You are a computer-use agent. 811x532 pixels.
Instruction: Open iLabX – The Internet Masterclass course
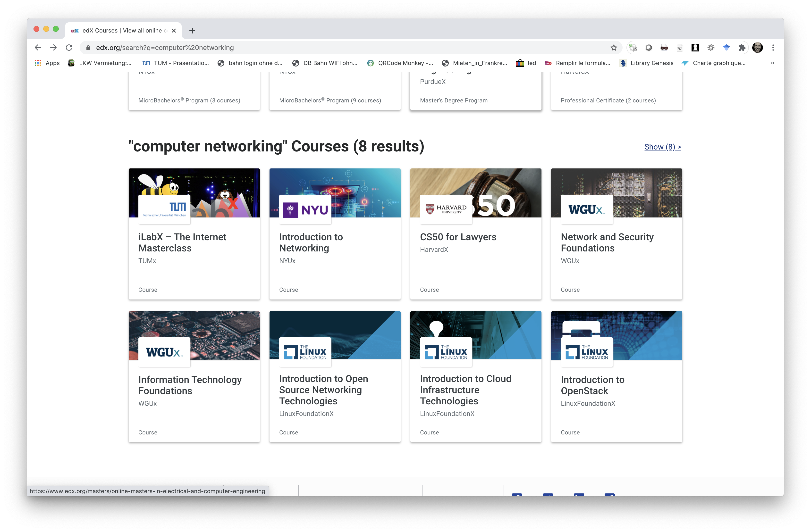[x=194, y=234]
